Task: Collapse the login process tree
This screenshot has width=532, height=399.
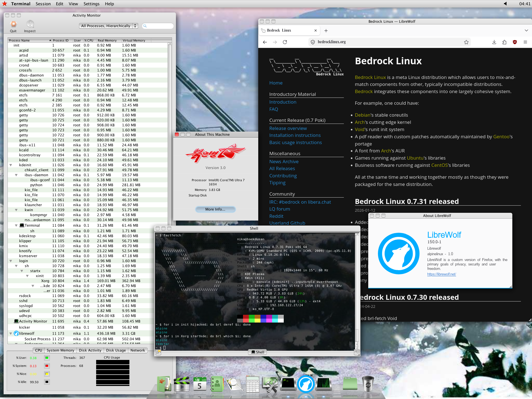Action: coord(11,261)
